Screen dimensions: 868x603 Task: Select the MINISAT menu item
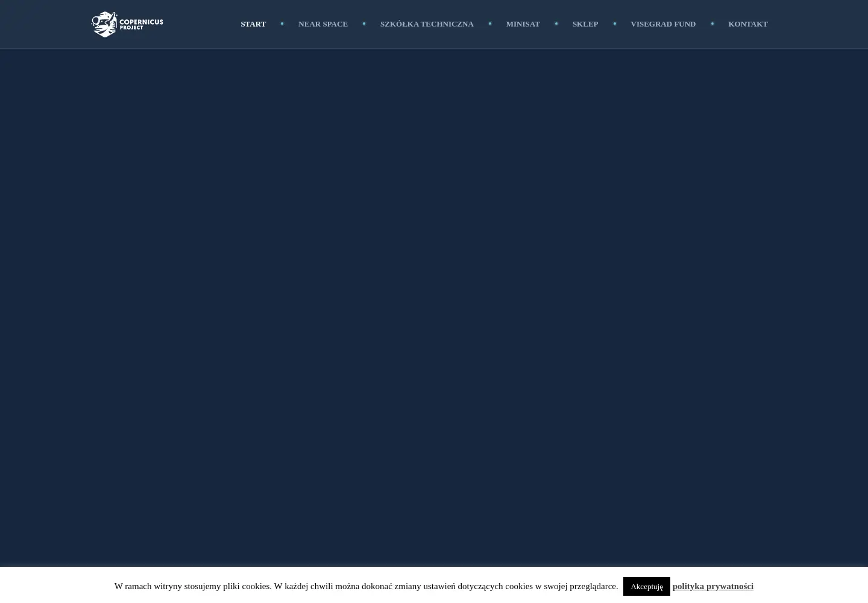pos(523,24)
